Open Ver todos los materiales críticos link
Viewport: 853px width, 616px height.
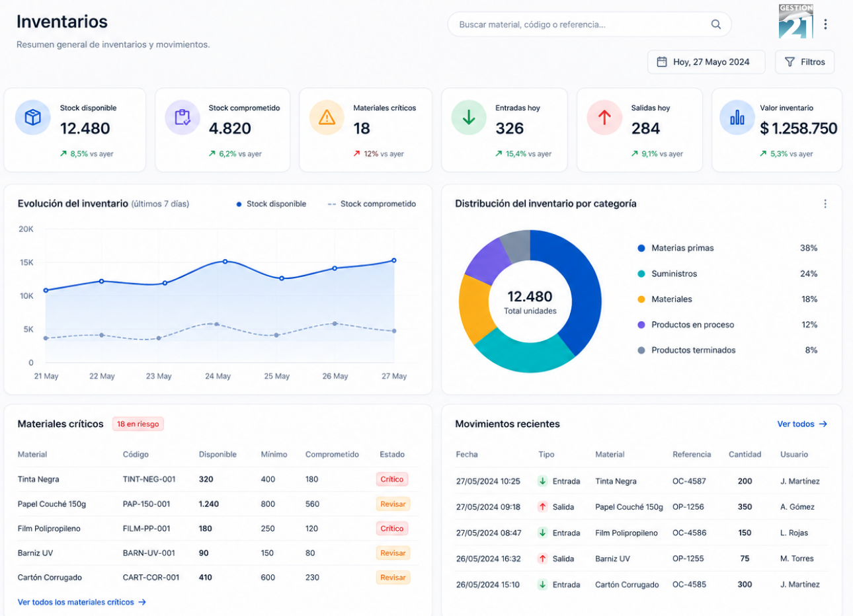coord(82,602)
